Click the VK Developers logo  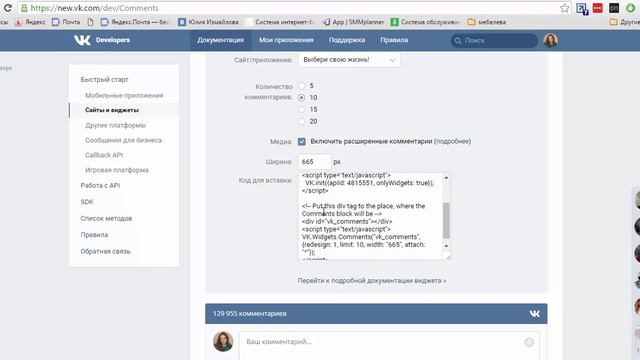(102, 40)
